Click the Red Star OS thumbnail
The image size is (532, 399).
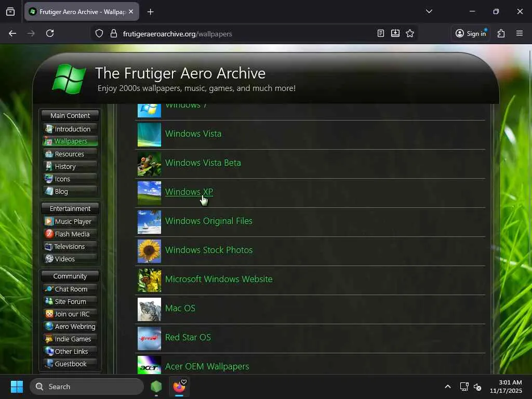pyautogui.click(x=149, y=339)
